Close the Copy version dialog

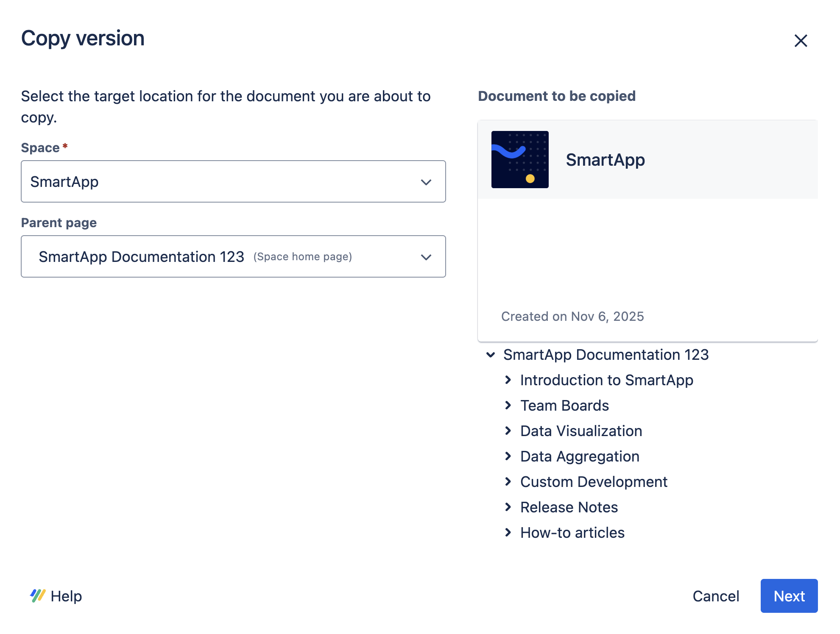(x=801, y=41)
